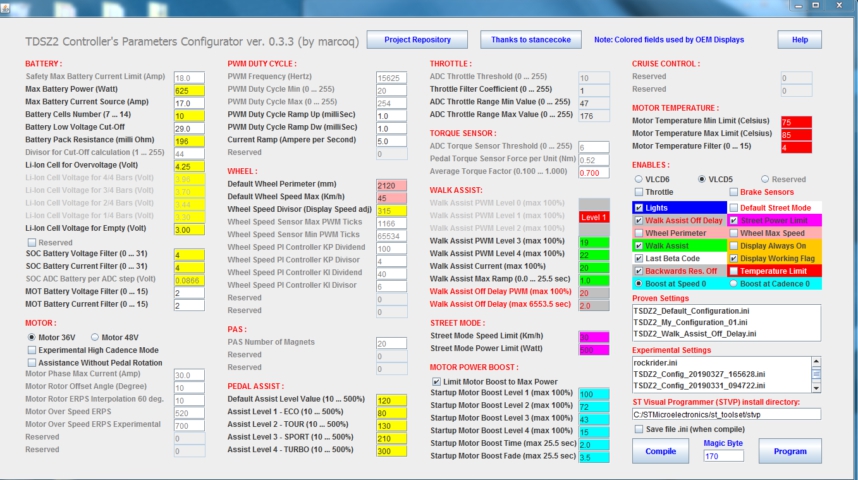858x480 pixels.
Task: Toggle the Temperature Limit checkbox
Action: coord(734,271)
